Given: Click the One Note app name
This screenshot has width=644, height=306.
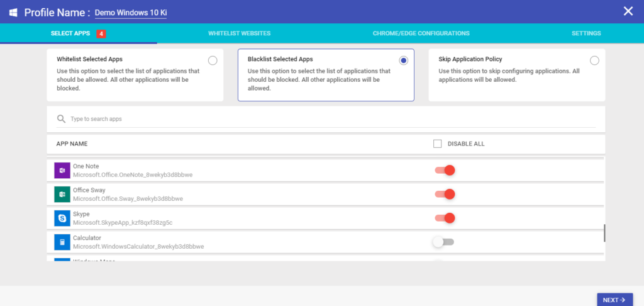Looking at the screenshot, I should [86, 166].
